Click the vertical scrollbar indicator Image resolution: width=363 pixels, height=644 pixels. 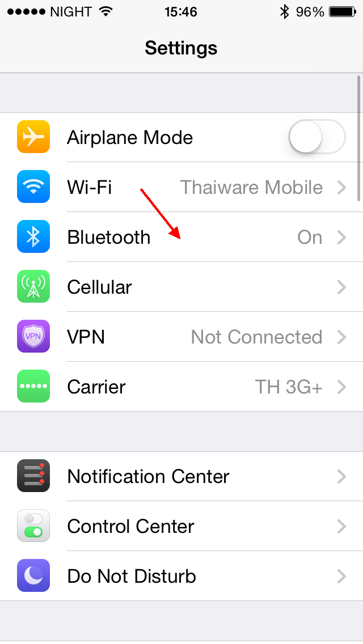click(x=359, y=138)
